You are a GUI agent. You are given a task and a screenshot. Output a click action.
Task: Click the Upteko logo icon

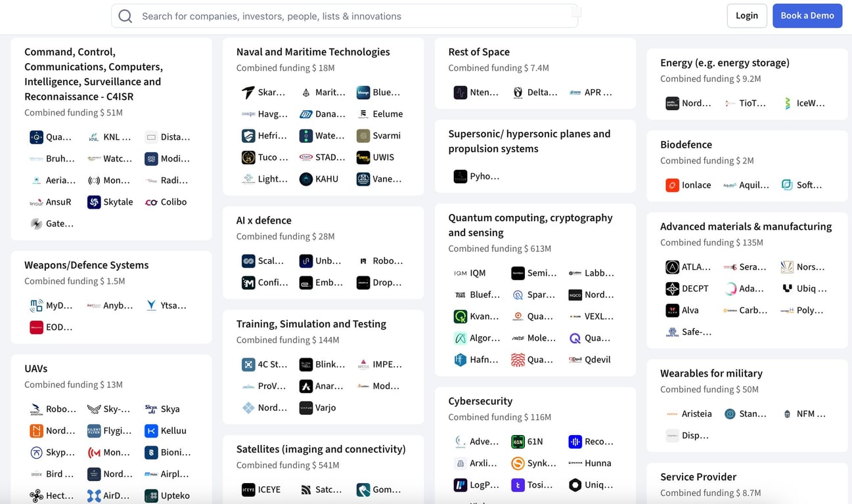coord(151,496)
